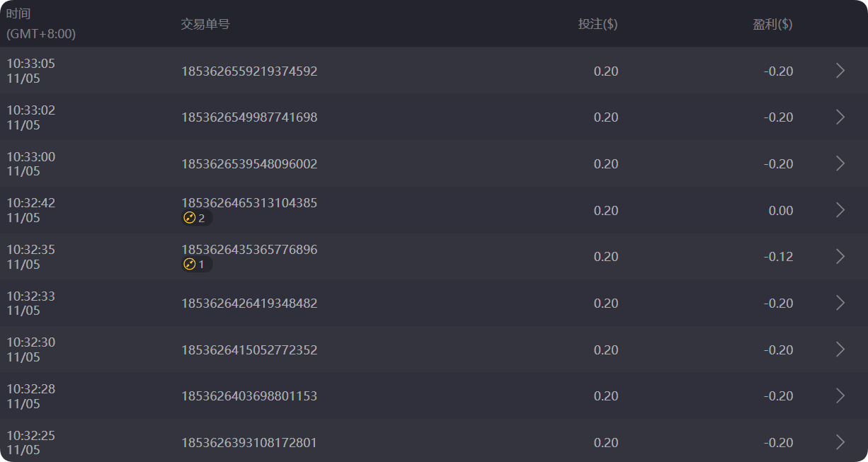Open chevron for the 10:33:00 bet

tap(840, 163)
